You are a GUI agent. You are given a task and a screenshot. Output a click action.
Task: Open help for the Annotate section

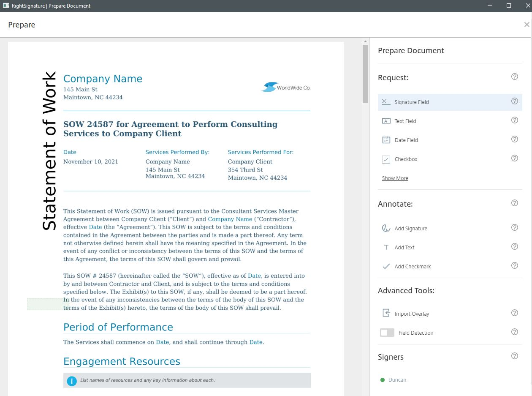[x=515, y=203]
